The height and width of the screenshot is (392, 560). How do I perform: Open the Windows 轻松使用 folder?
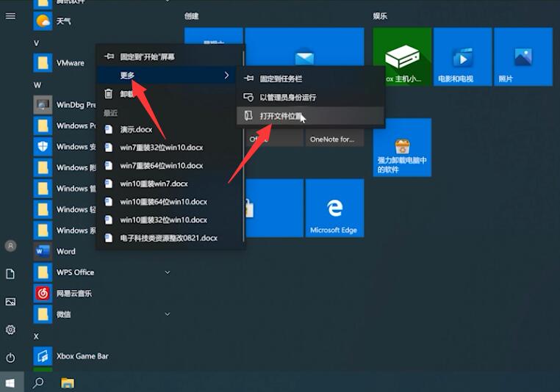pyautogui.click(x=65, y=209)
